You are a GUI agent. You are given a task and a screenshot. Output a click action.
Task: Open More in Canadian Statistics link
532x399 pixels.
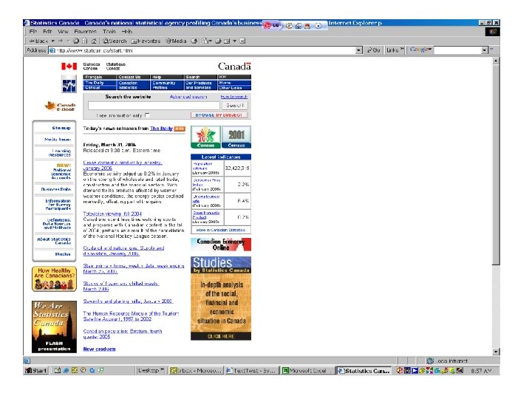[x=221, y=230]
